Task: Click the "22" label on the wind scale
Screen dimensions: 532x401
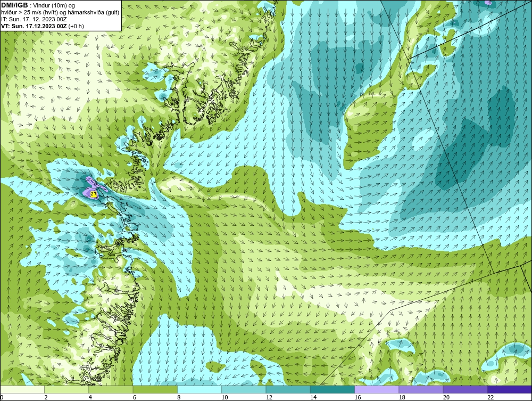Action: 491,398
